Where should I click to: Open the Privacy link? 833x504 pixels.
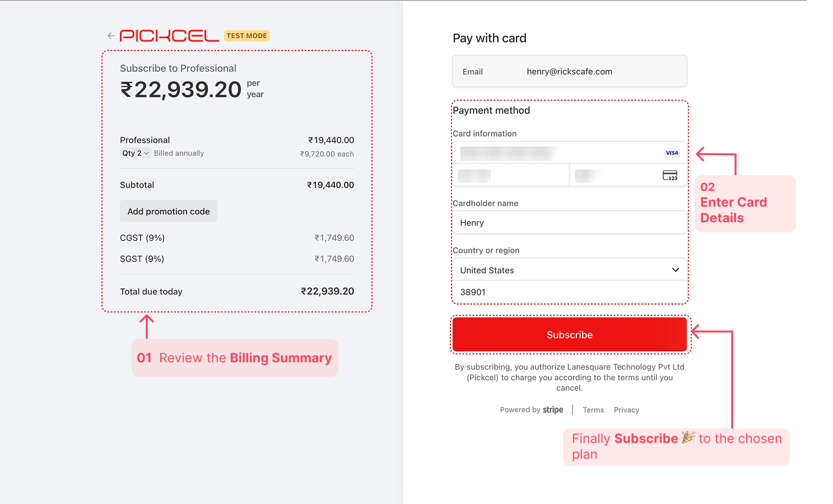626,410
